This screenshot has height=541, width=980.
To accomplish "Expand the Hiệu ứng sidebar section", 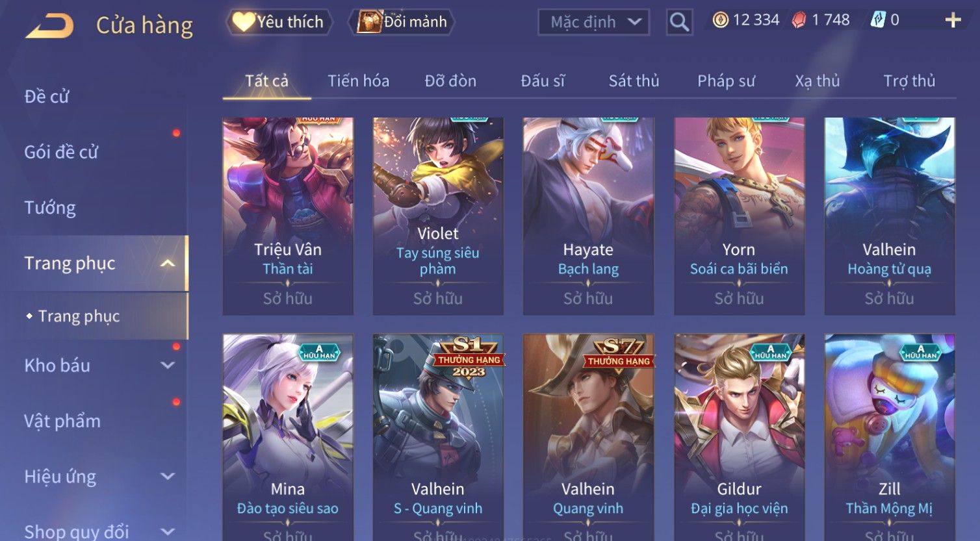I will [x=168, y=476].
